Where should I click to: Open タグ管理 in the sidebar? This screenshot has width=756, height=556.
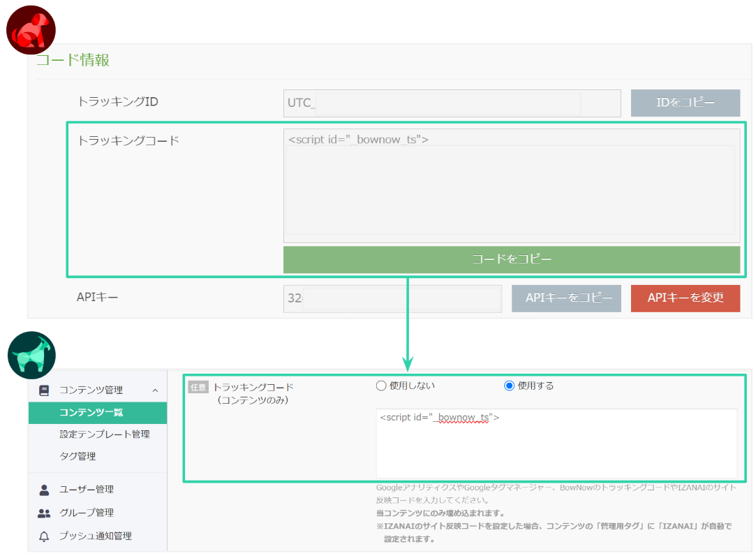[x=77, y=456]
